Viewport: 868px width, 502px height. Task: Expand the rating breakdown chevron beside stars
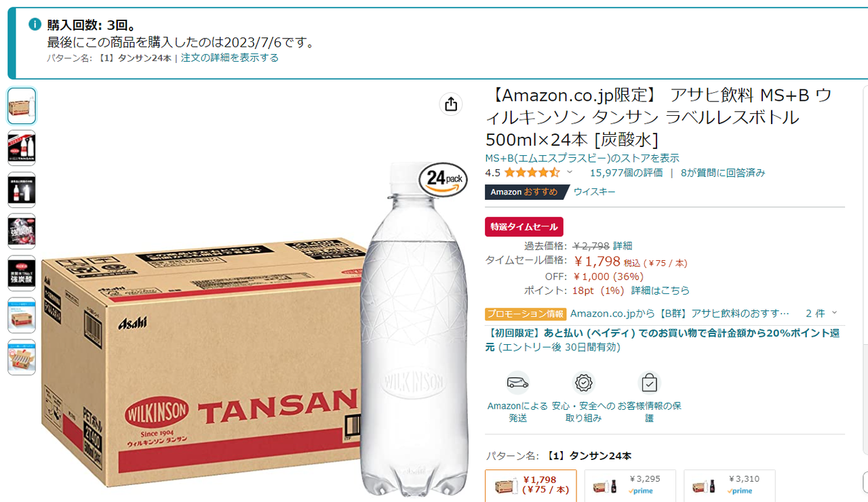pos(570,172)
